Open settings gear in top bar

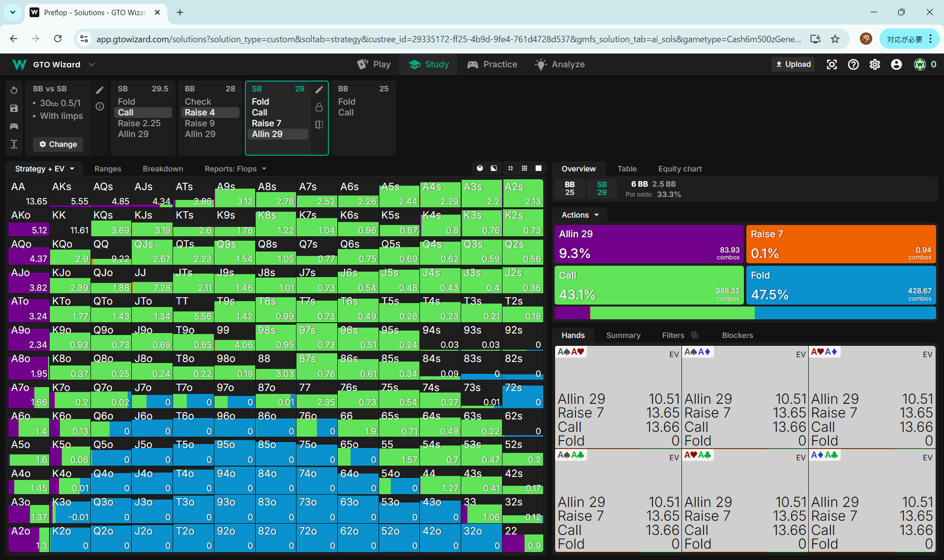coord(875,64)
